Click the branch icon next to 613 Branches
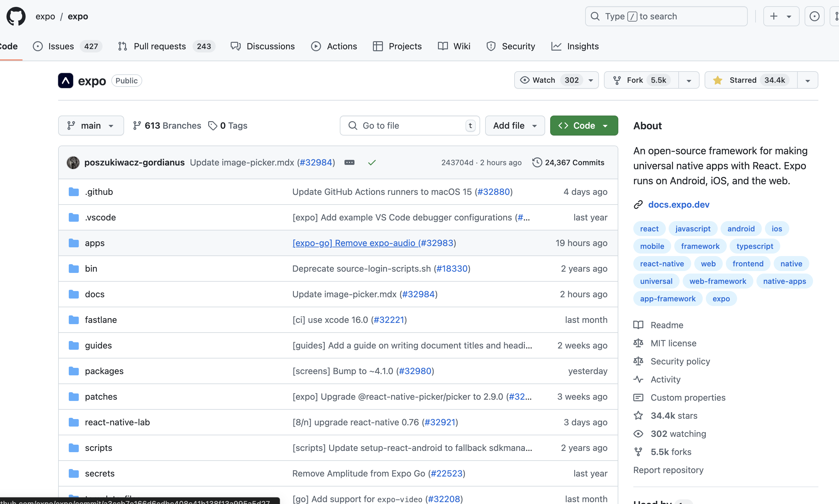 pos(137,125)
